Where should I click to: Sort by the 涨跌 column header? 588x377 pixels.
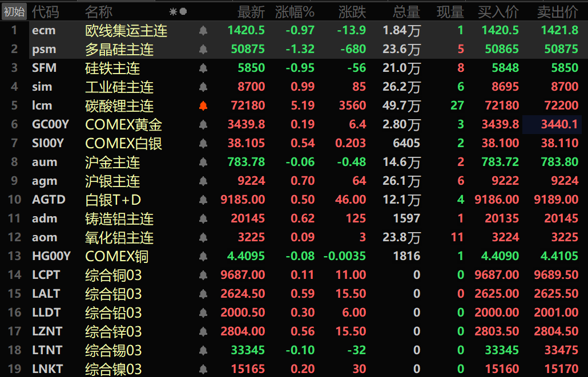(x=352, y=12)
